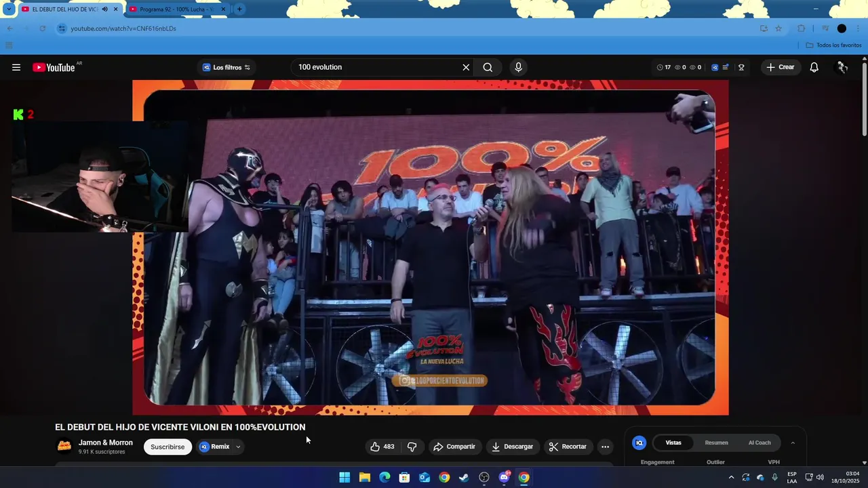Switch to Programa 92 - 100% Lucha tab

coord(176,9)
